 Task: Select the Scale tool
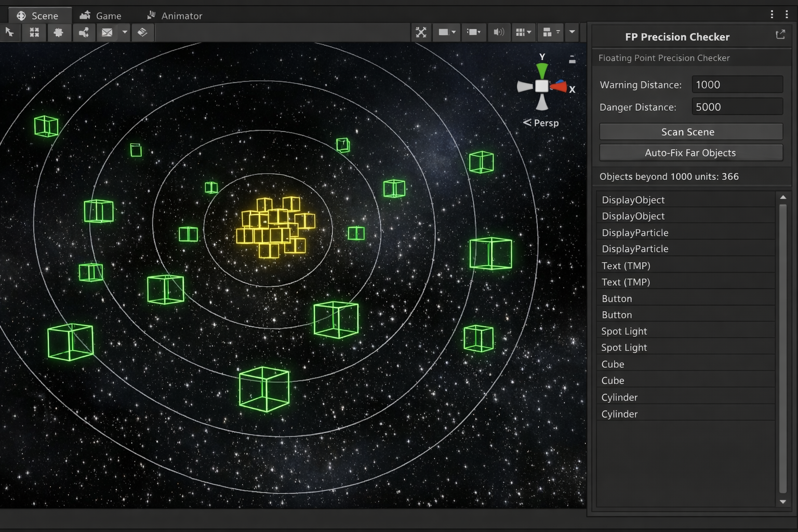84,32
